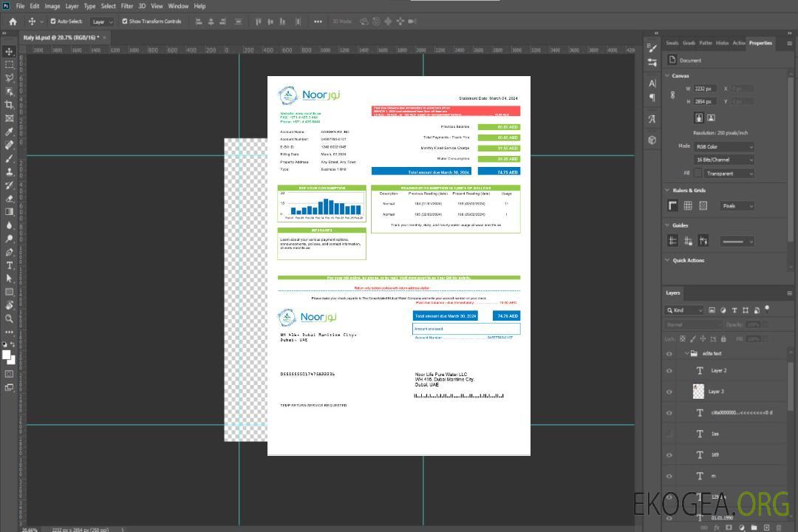This screenshot has width=798, height=532.
Task: Open the RGB Color mode dropdown
Action: 724,146
